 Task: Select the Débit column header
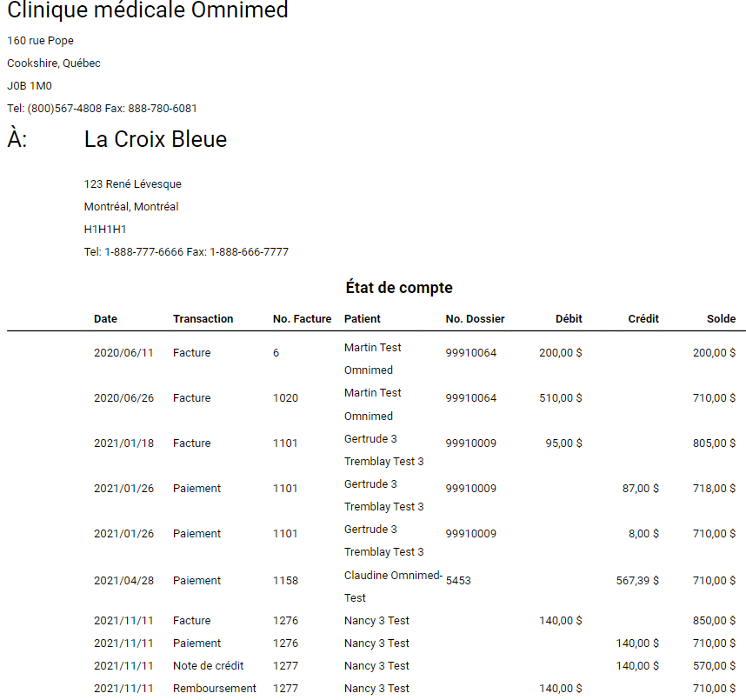tap(569, 319)
